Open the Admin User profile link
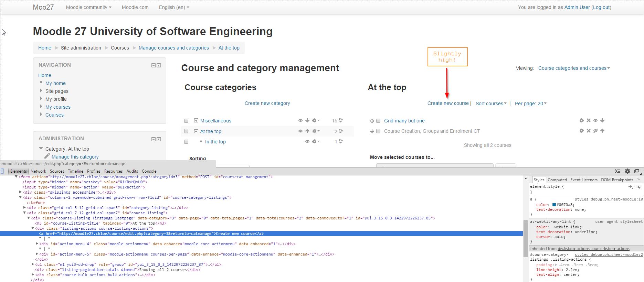 pos(577,7)
